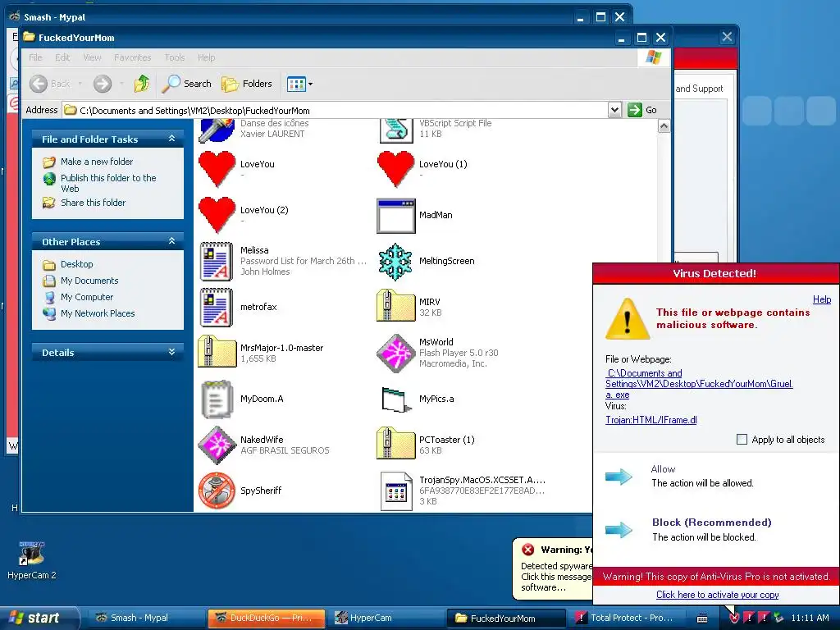Collapse the File and Folder Tasks panel
The width and height of the screenshot is (840, 630).
tap(172, 139)
